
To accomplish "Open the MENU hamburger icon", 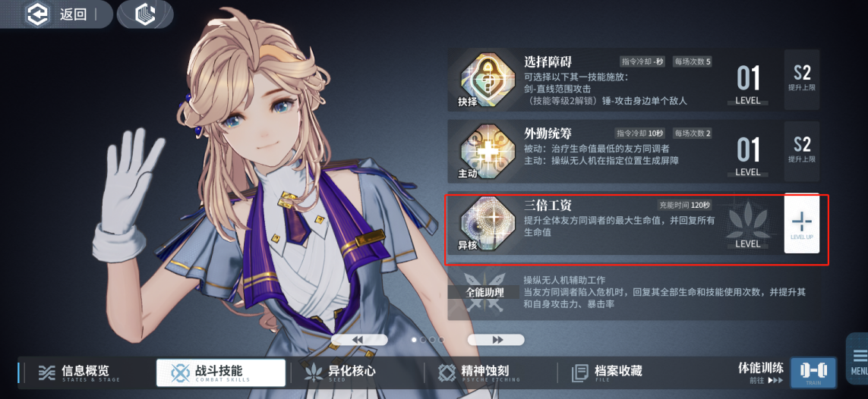I will [860, 361].
